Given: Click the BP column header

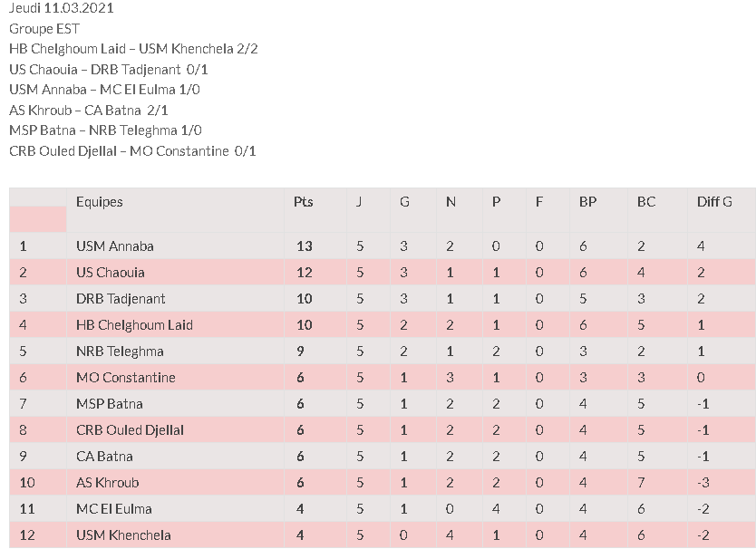Looking at the screenshot, I should tap(587, 201).
